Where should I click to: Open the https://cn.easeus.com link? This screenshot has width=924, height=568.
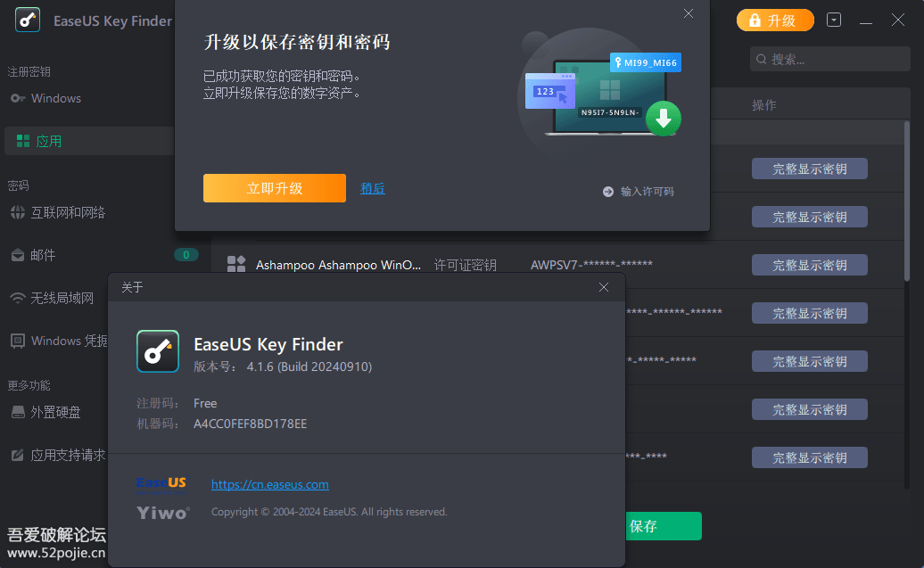click(x=269, y=484)
